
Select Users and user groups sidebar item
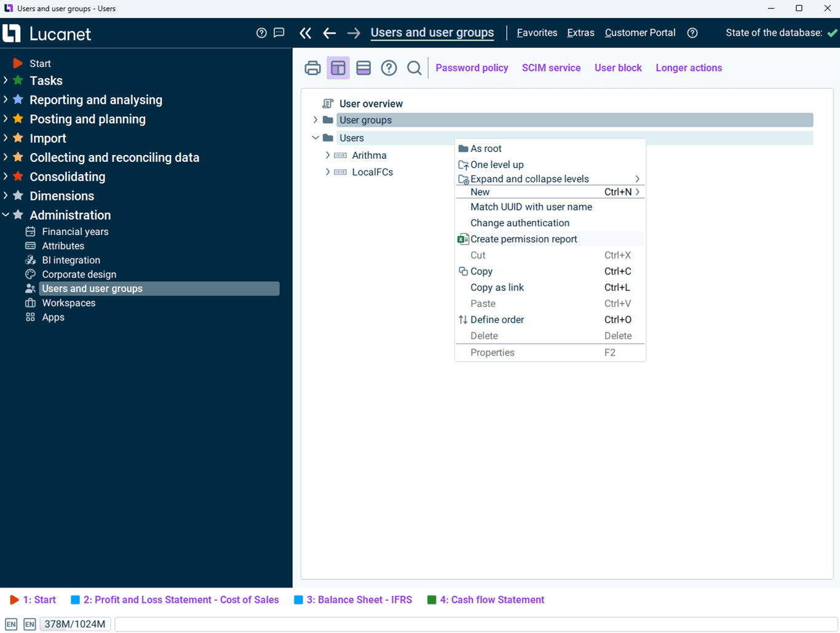[159, 289]
